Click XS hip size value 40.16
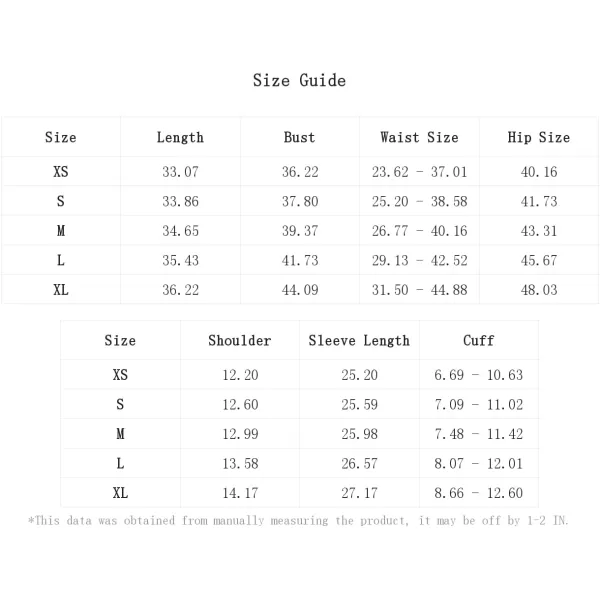The image size is (600, 600). pyautogui.click(x=539, y=172)
